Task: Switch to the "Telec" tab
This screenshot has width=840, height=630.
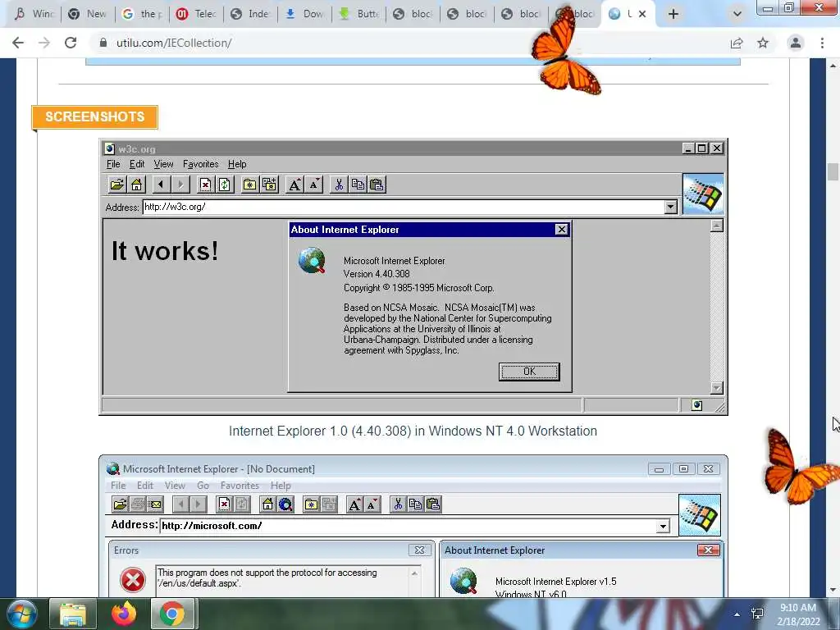Action: click(197, 14)
